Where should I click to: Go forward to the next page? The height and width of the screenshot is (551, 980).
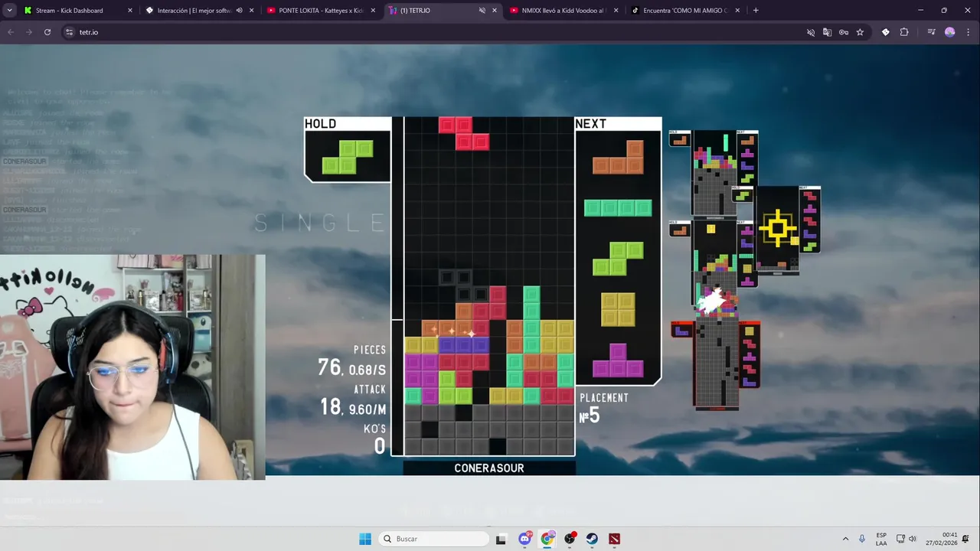click(29, 32)
